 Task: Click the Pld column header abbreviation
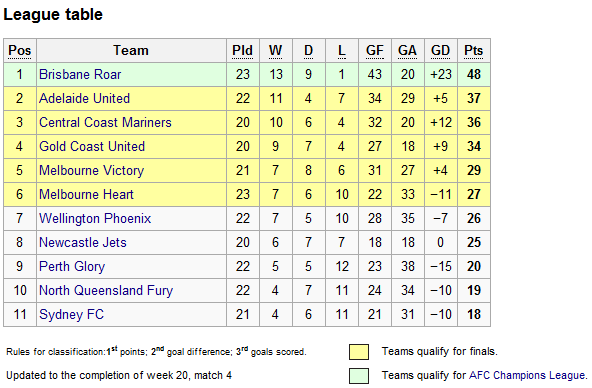(x=242, y=50)
